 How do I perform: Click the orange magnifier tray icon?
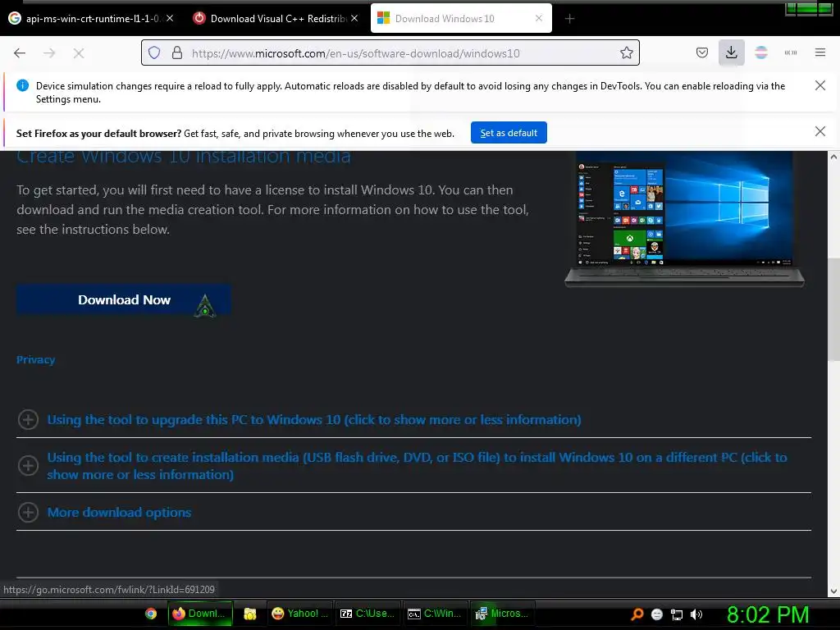click(637, 614)
